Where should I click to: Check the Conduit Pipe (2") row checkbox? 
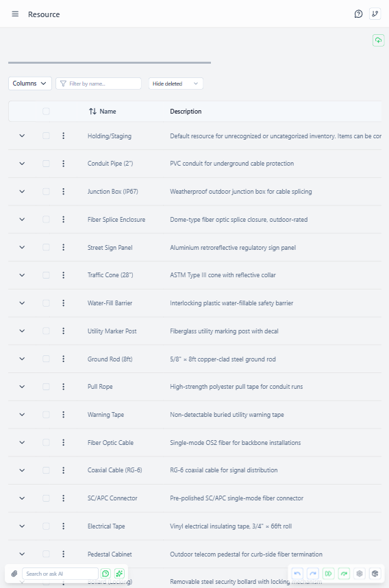[46, 164]
